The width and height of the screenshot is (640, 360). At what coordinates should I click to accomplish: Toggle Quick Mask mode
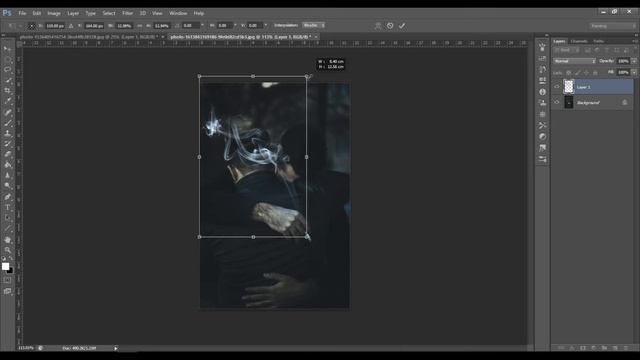(7, 280)
